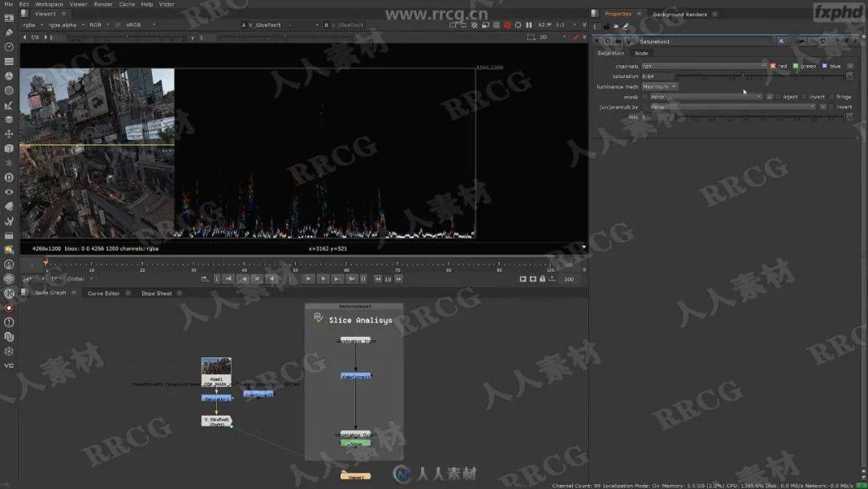Switch to the Node tab of Saturation1
Image resolution: width=868 pixels, height=489 pixels.
pyautogui.click(x=641, y=53)
